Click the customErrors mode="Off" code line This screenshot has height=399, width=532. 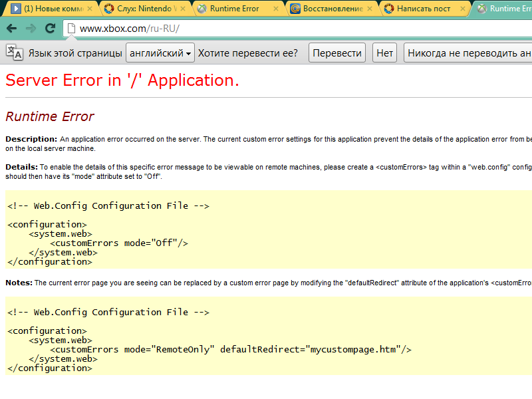119,243
